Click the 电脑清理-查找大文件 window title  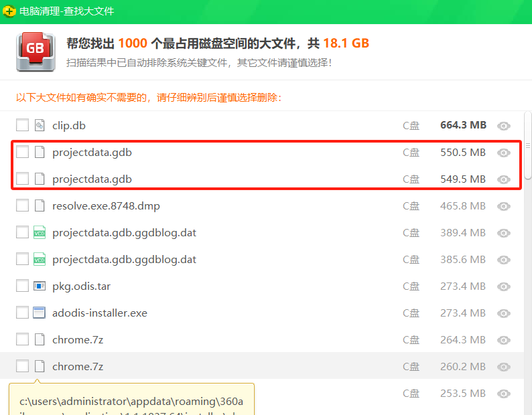point(66,11)
